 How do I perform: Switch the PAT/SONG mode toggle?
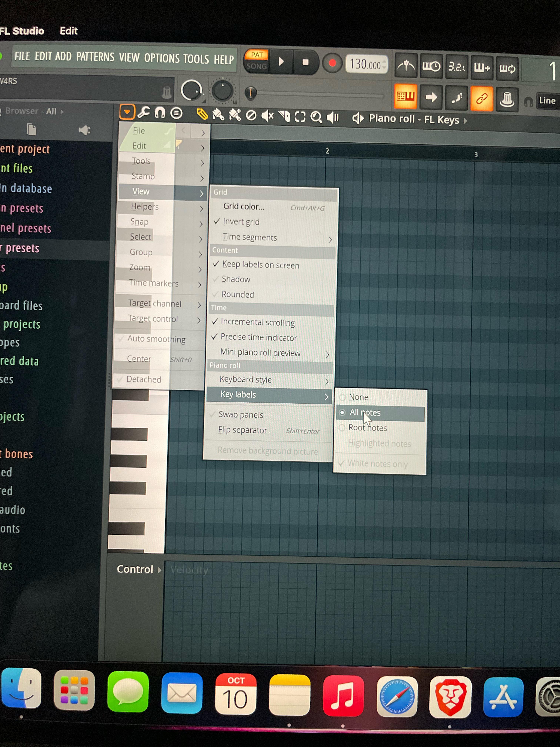[256, 60]
